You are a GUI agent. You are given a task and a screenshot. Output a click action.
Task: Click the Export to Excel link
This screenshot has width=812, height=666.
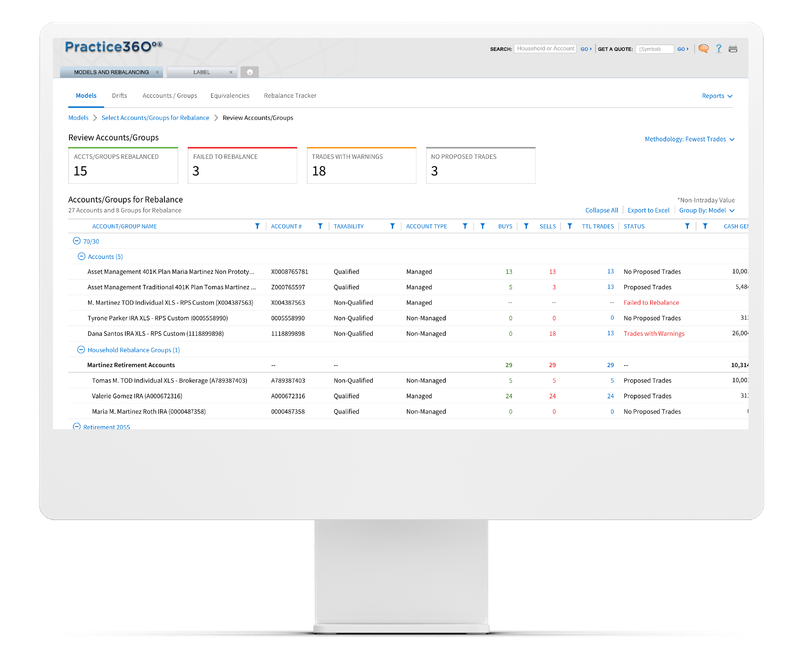point(648,210)
